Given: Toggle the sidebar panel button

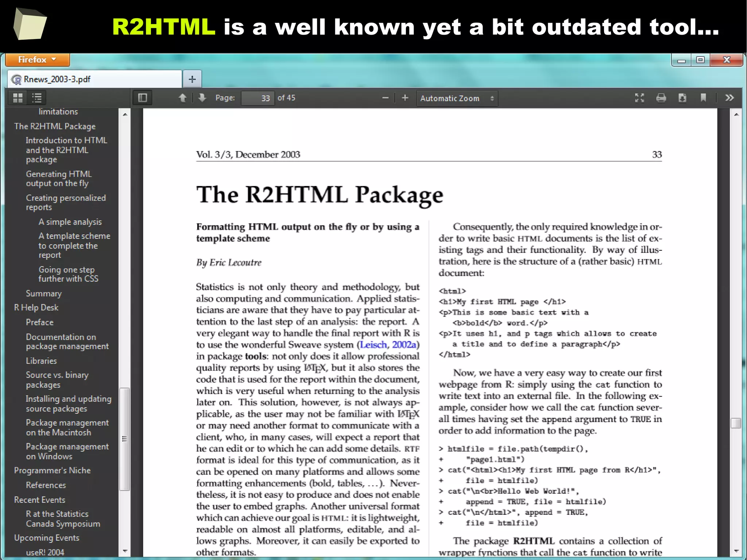Looking at the screenshot, I should (143, 98).
